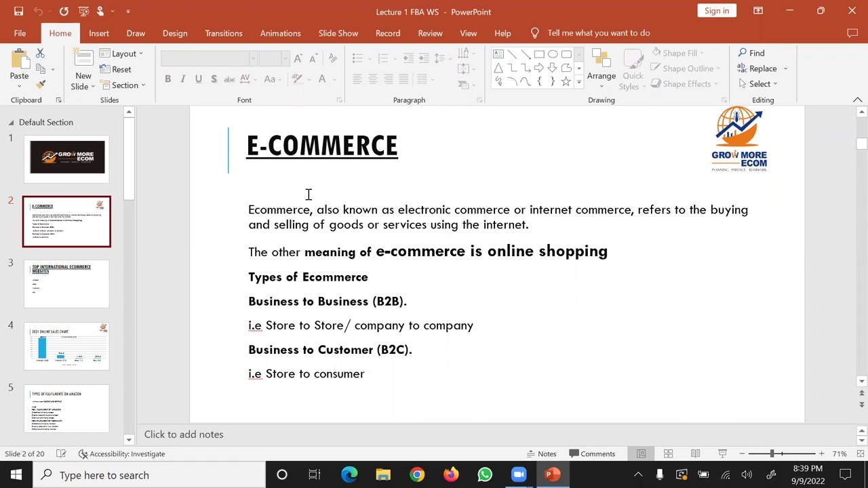Switch to the Insert tab
This screenshot has width=868, height=488.
(x=98, y=33)
